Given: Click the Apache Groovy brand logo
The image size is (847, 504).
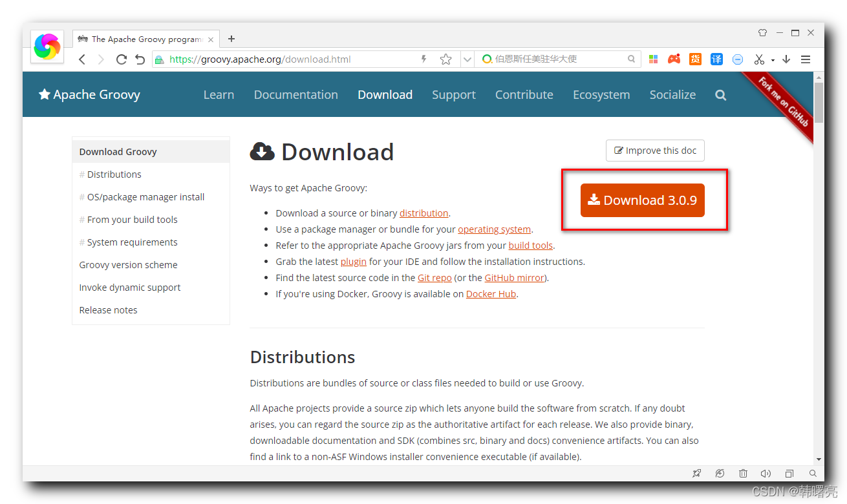Looking at the screenshot, I should pos(89,94).
